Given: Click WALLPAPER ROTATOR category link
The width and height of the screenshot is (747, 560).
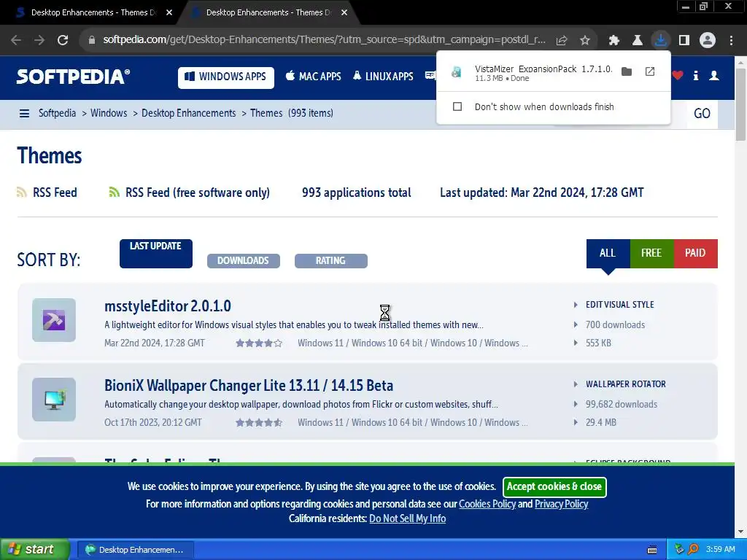Looking at the screenshot, I should coord(626,384).
